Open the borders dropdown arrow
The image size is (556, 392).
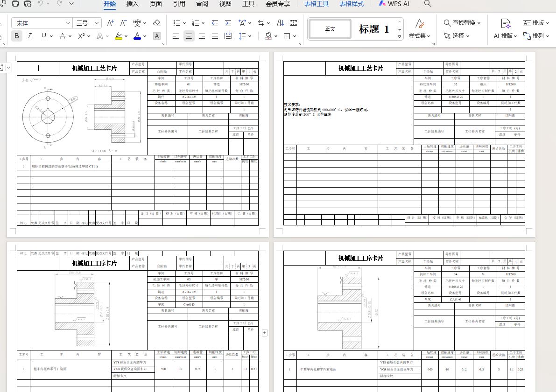[x=295, y=36]
